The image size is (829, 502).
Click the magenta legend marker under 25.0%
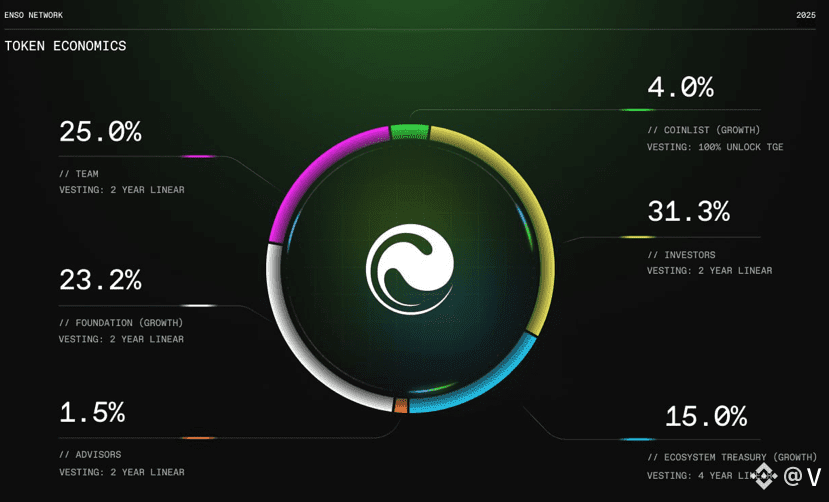198,156
